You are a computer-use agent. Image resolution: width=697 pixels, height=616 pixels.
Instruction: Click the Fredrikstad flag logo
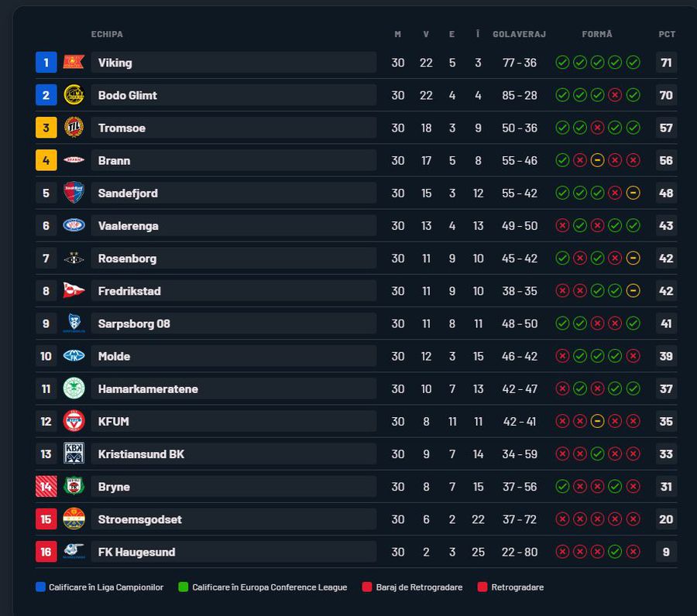(74, 291)
